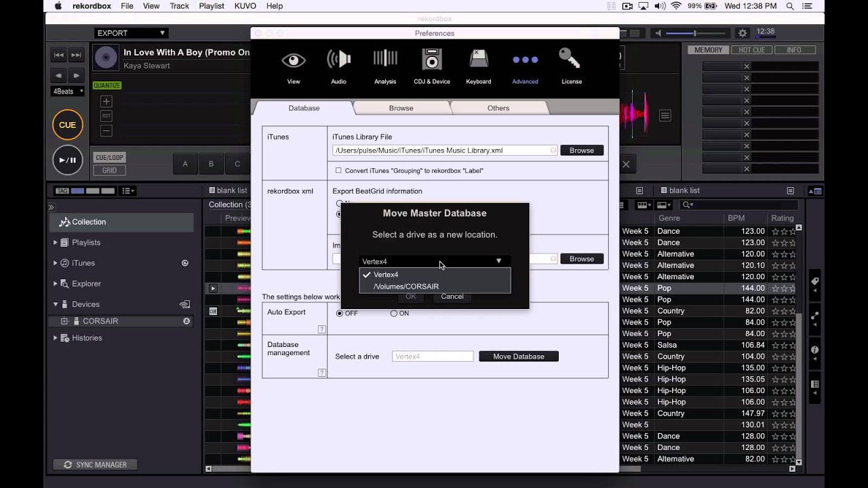This screenshot has height=488, width=868.
Task: Open the Apple menu
Action: pos(58,6)
